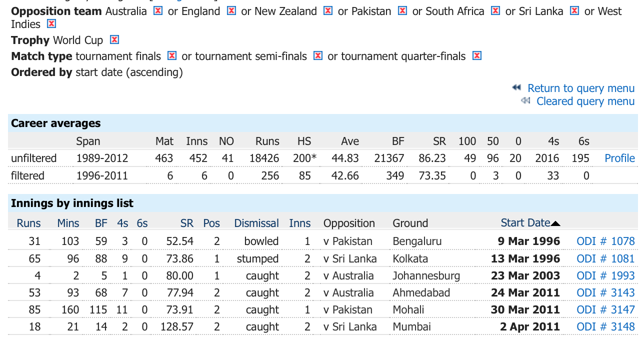Remove the World Cup trophy filter
The image size is (644, 339).
[x=114, y=39]
